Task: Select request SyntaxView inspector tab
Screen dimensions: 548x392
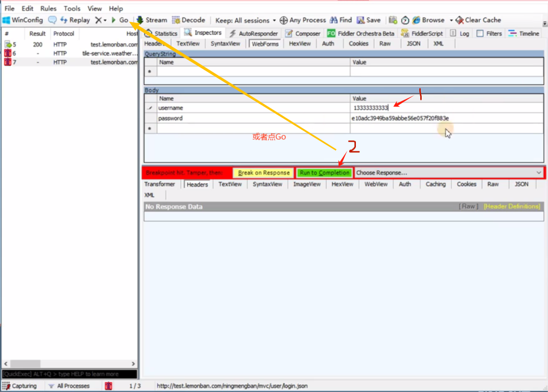Action: coord(225,43)
